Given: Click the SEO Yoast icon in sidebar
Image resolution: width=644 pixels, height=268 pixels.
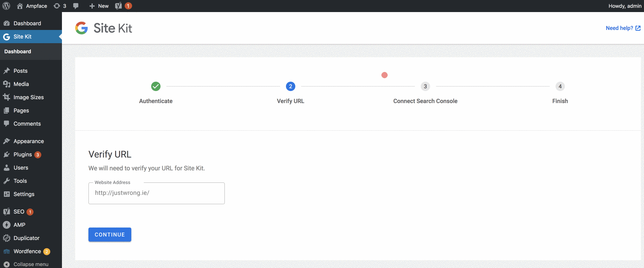Looking at the screenshot, I should (x=7, y=212).
